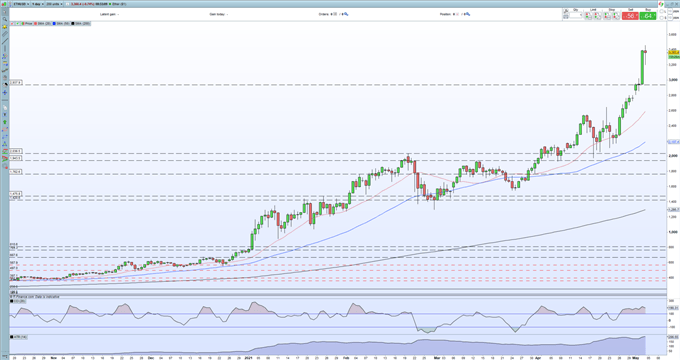Open the Price settings label
This screenshot has height=360, width=680.
pyautogui.click(x=29, y=23)
